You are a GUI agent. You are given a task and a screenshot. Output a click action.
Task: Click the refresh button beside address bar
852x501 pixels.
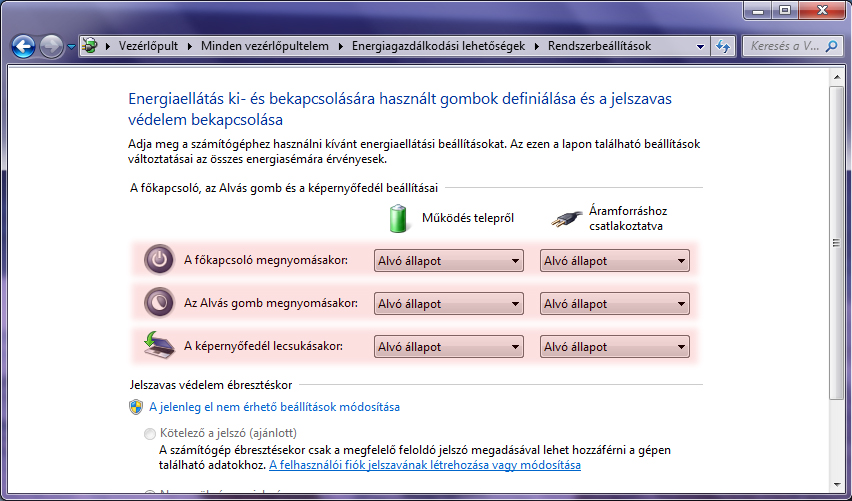(723, 46)
